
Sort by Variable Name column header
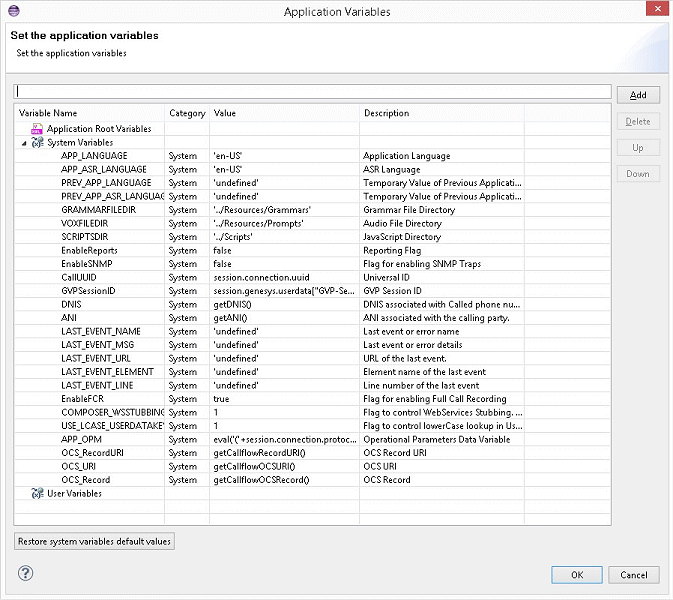coord(89,113)
